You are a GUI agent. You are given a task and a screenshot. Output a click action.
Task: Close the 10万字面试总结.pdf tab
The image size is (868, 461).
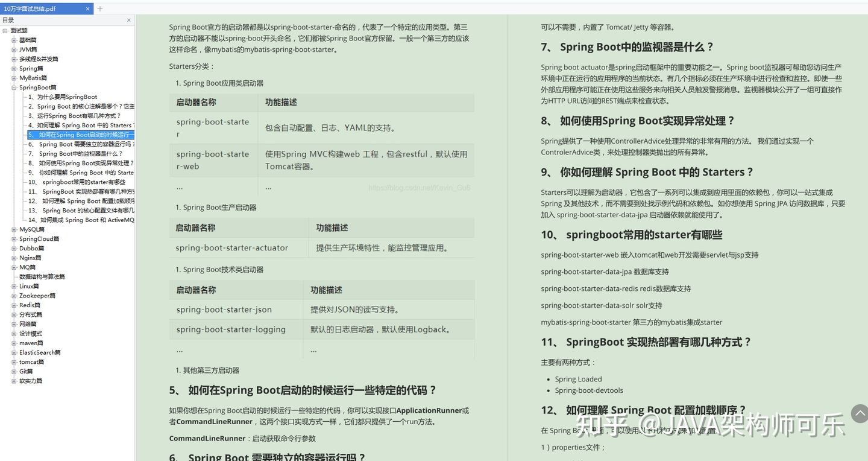(87, 9)
